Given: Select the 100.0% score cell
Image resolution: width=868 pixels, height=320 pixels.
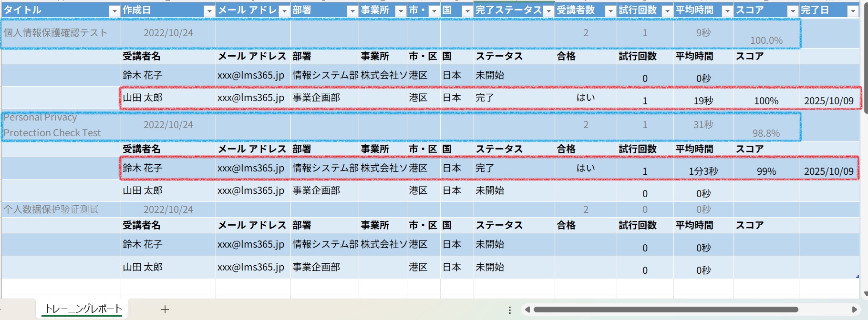Looking at the screenshot, I should (766, 33).
